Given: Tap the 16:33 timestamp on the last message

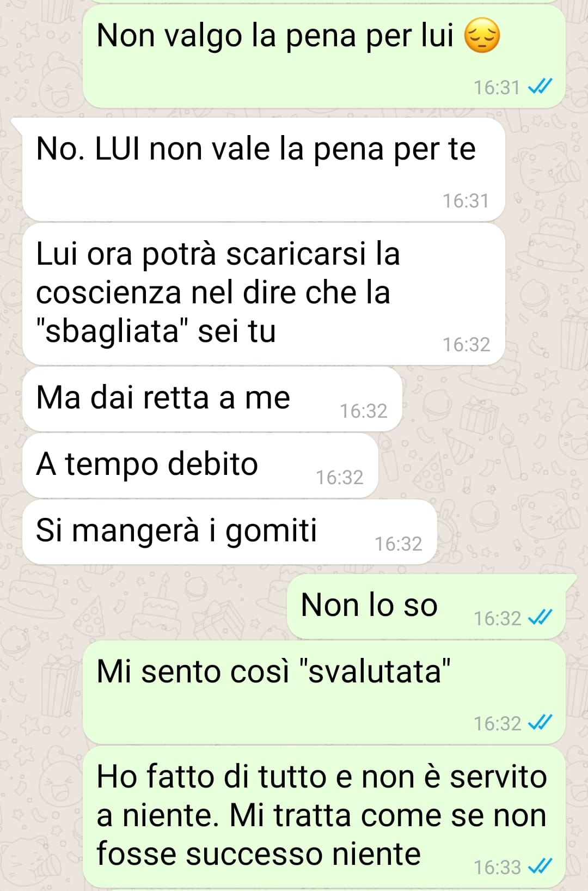Looking at the screenshot, I should click(x=497, y=867).
